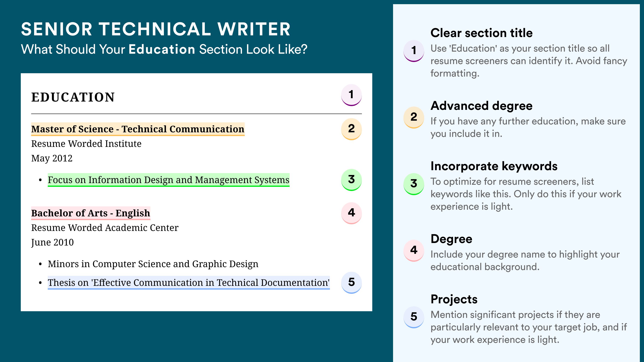Select the highlighted Bachelor of Arts - English line
This screenshot has height=362, width=644.
coord(91,213)
